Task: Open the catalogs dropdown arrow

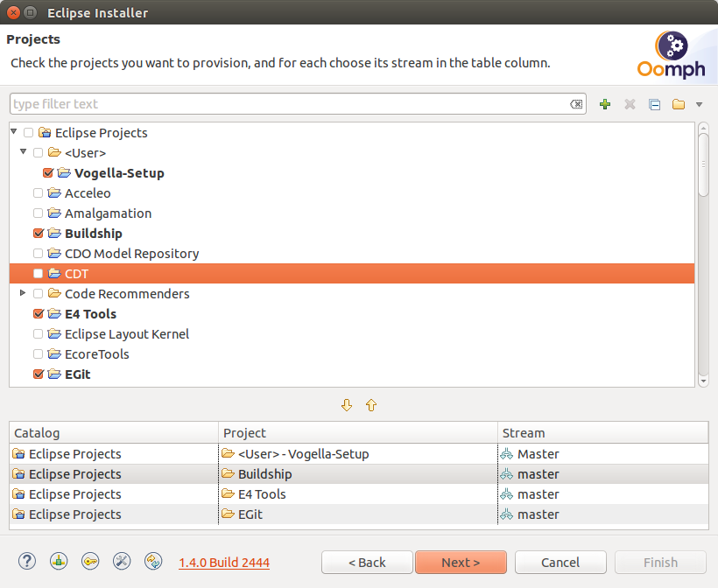Action: click(700, 104)
